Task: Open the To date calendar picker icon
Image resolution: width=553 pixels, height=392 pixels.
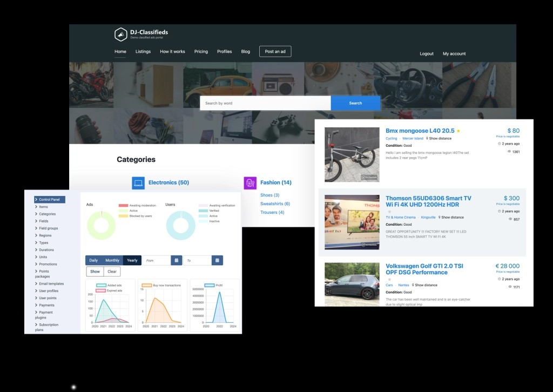Action: point(217,260)
